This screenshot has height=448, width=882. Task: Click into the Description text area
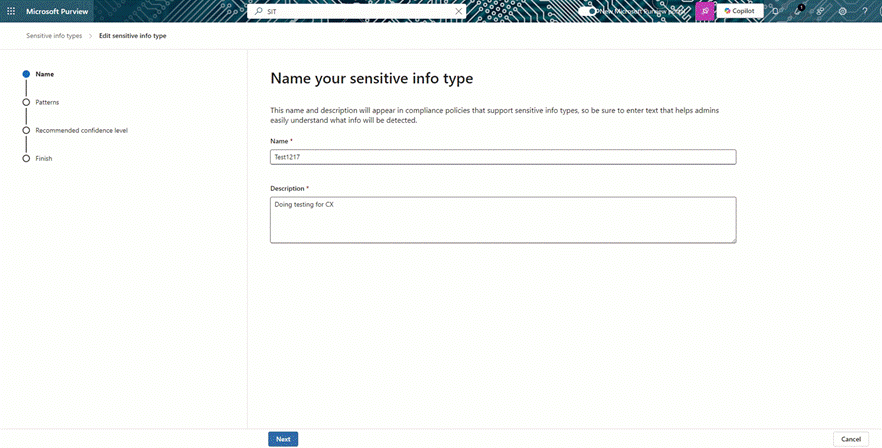coord(503,219)
